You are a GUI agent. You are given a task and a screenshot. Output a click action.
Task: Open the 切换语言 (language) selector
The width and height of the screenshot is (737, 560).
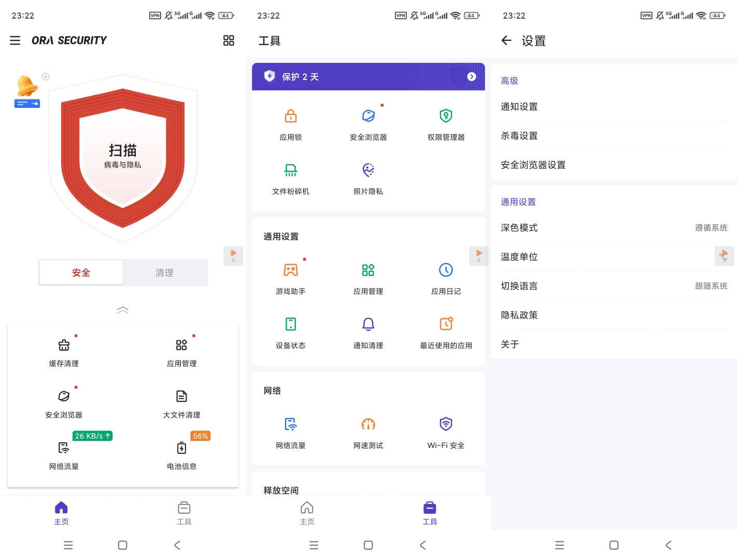click(x=614, y=286)
